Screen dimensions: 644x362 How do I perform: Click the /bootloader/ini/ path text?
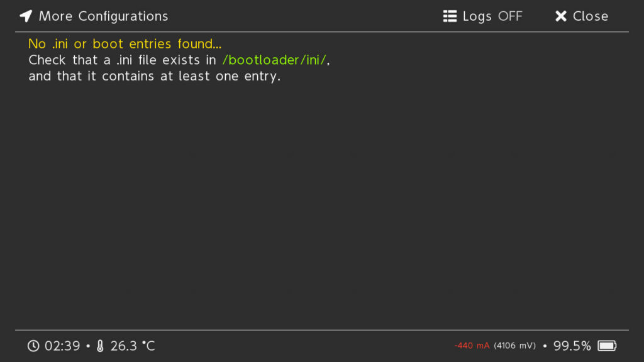click(274, 60)
